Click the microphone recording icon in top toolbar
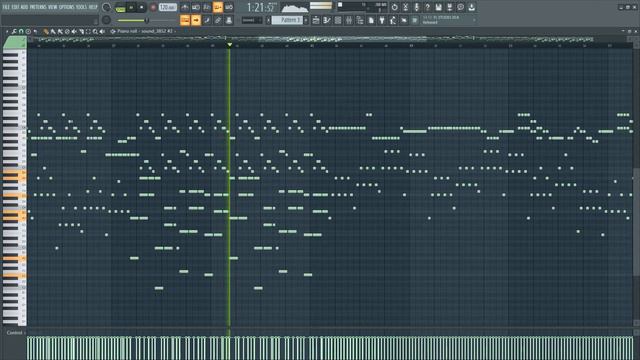 (417, 7)
